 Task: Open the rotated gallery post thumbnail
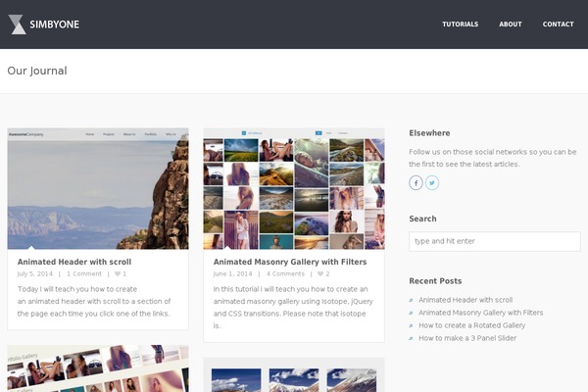[x=98, y=368]
